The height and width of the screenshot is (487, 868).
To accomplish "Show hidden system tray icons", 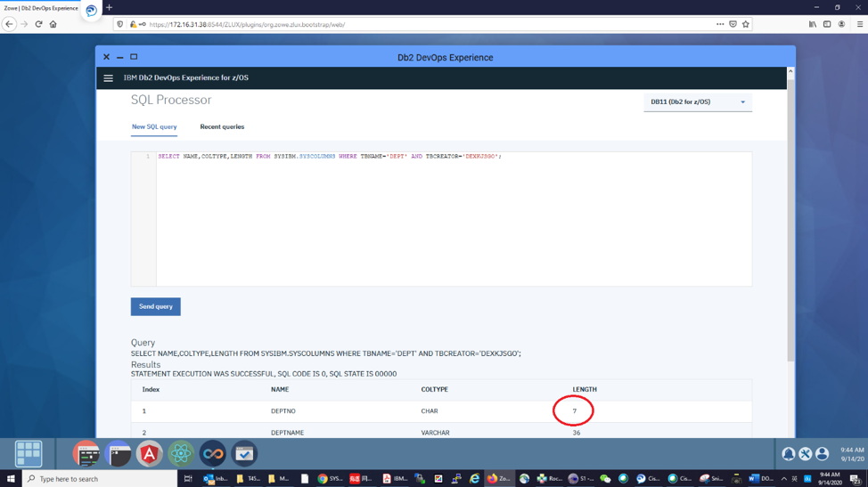I will [x=784, y=479].
